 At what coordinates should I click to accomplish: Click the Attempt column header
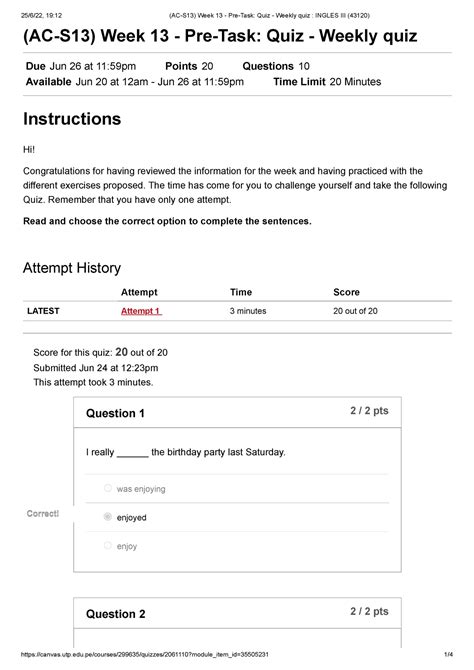tap(139, 292)
